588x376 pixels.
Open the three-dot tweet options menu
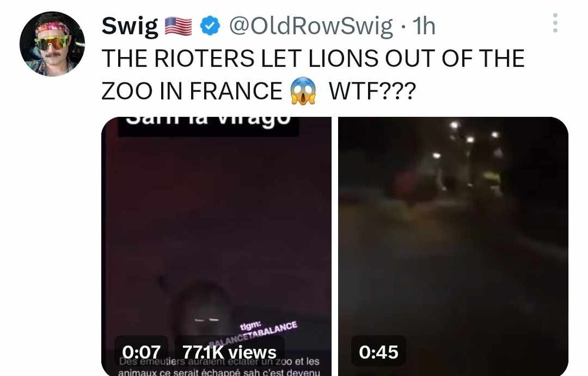556,23
